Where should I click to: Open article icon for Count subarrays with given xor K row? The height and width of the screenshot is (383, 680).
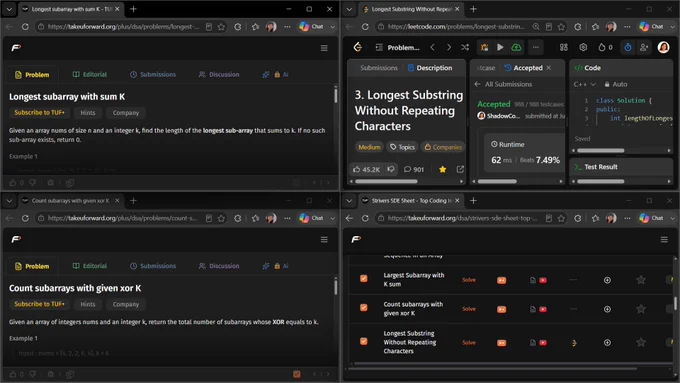tap(533, 309)
